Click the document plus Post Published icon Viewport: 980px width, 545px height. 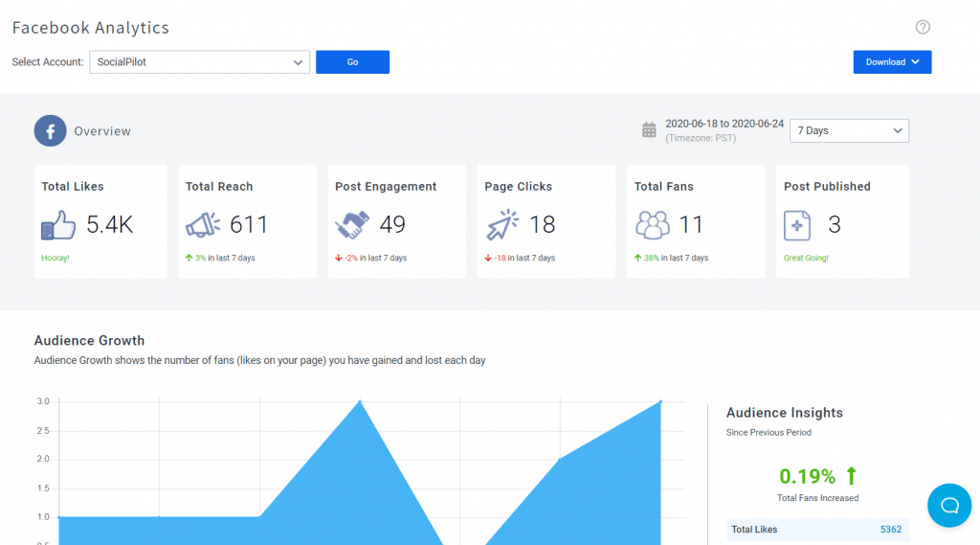797,225
